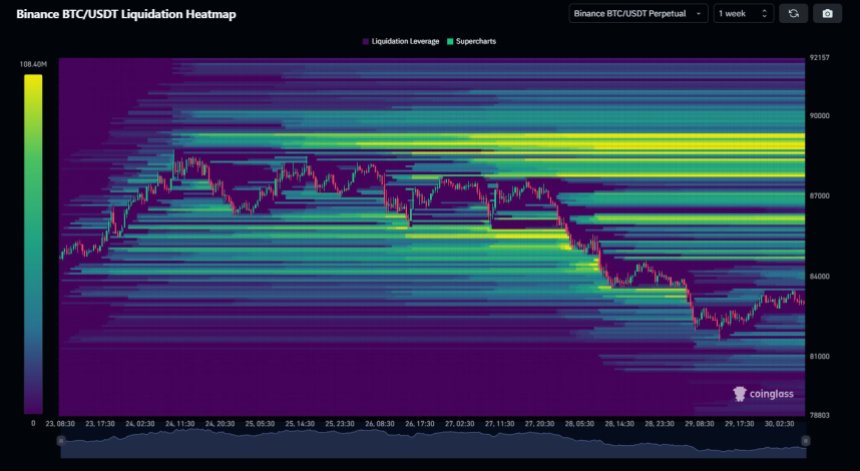The height and width of the screenshot is (471, 860).
Task: Open the Binance BTC/USDT Perpetual pair dropdown
Action: (638, 13)
